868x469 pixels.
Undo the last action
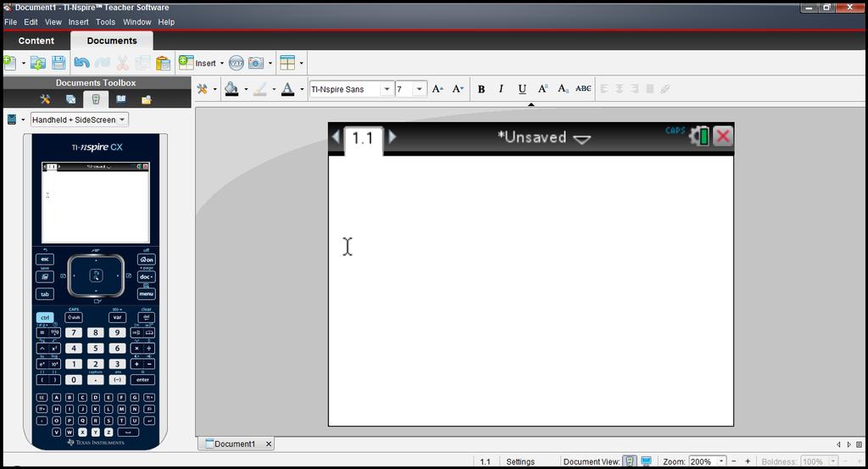82,63
